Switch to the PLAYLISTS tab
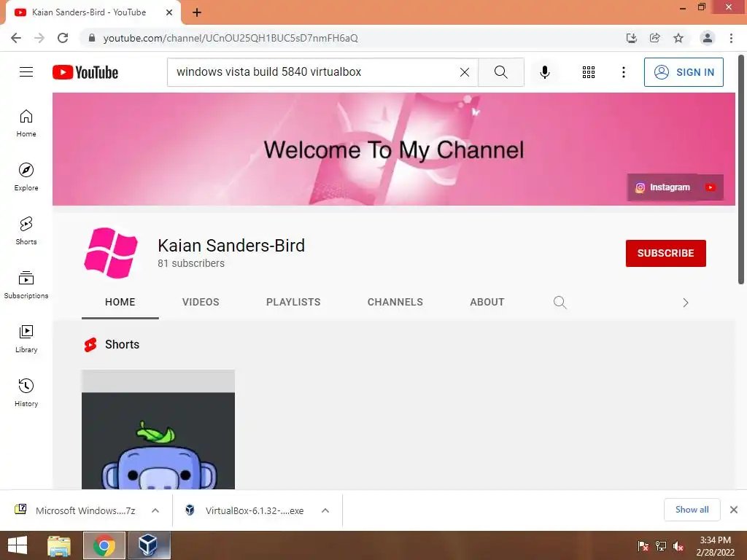This screenshot has width=747, height=560. [293, 303]
